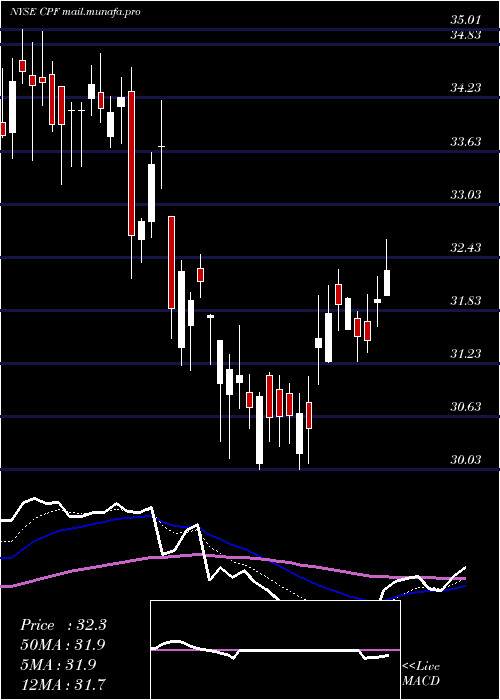Screen dimensions: 500x700
Task: Click the 32.43 price axis label
Action: (465, 248)
